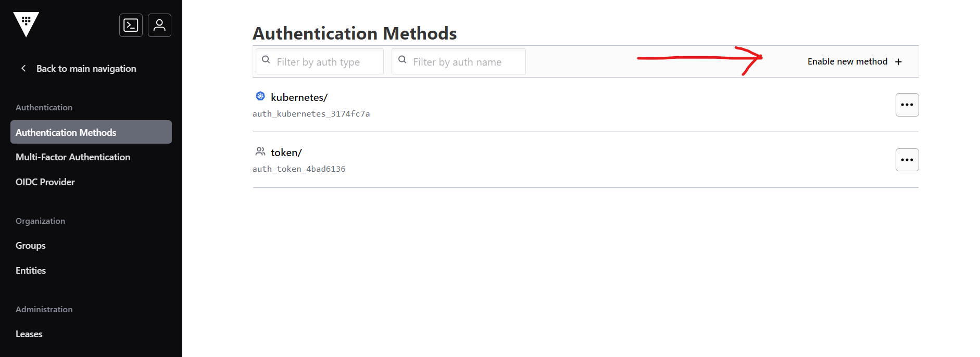Click the search icon in auth type filter

[x=266, y=59]
